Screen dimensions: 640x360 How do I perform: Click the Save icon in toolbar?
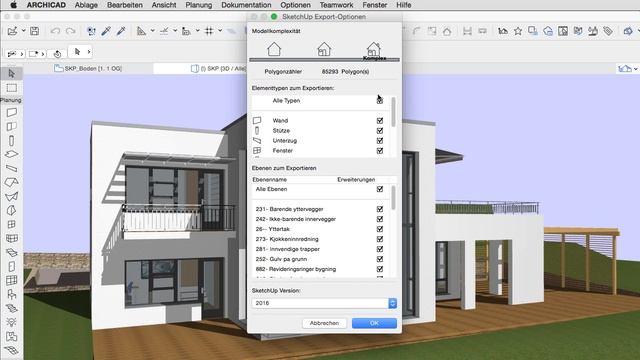pyautogui.click(x=35, y=31)
